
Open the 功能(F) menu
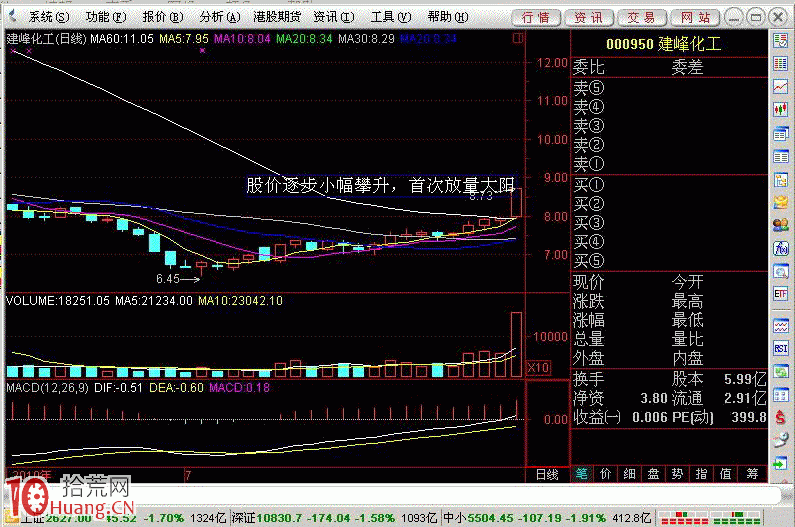[106, 17]
